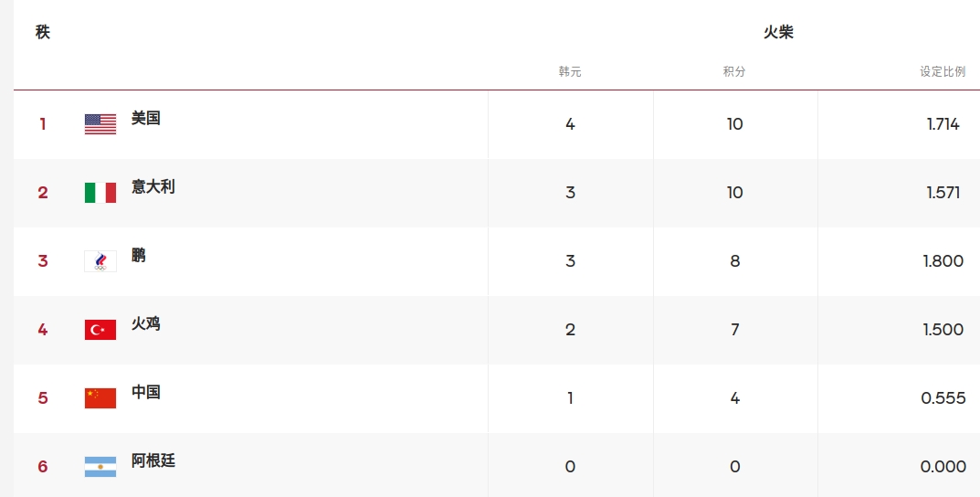Click the 1.714 ratio value for 美国
The image size is (980, 497).
943,124
